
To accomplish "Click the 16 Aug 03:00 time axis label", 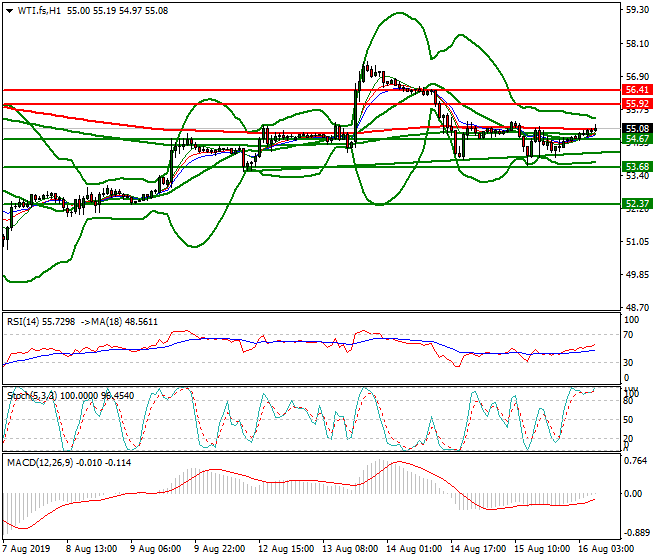I will point(606,549).
